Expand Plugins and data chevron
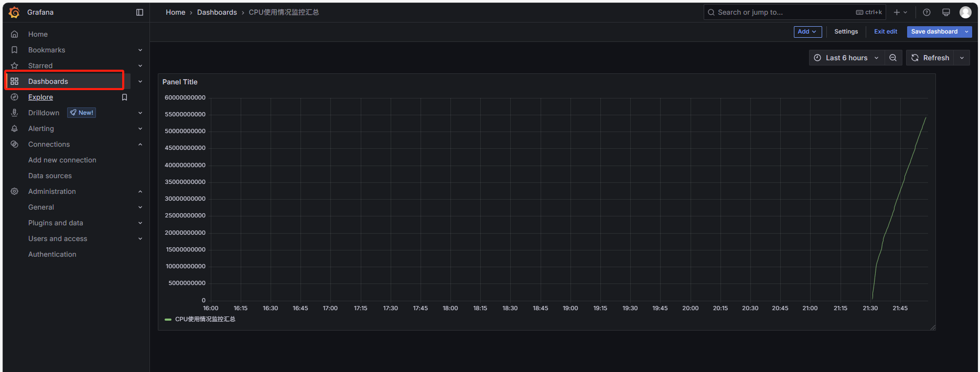The width and height of the screenshot is (980, 372). click(140, 223)
